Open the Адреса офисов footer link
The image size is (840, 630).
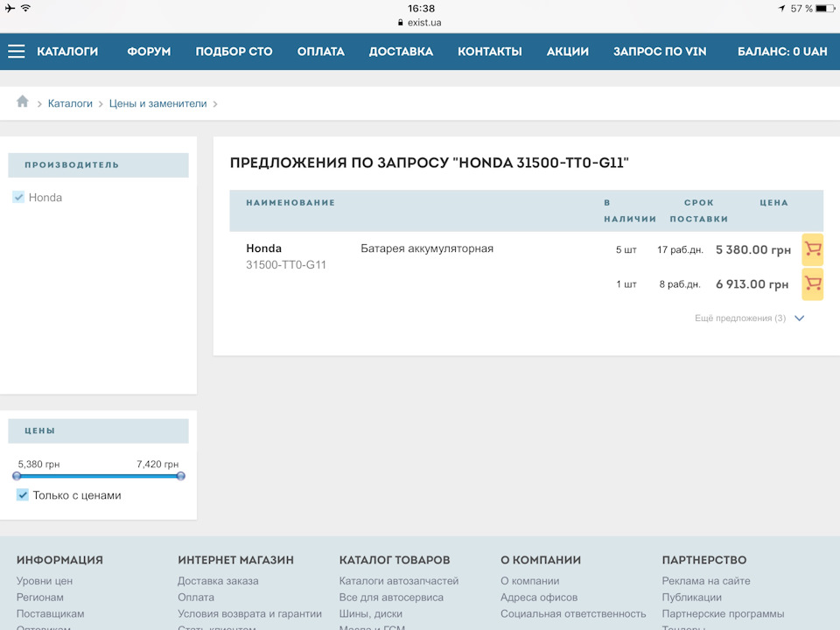(x=539, y=598)
